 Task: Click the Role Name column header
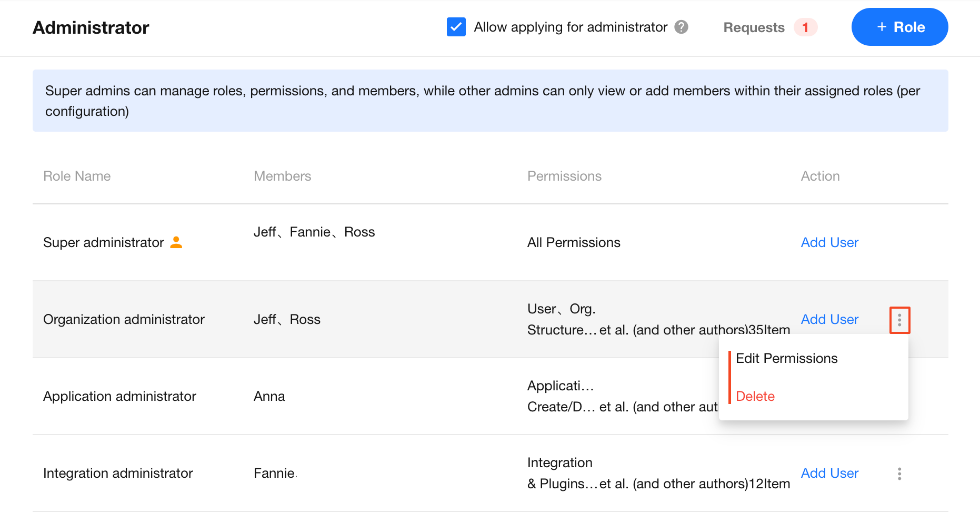coord(77,176)
